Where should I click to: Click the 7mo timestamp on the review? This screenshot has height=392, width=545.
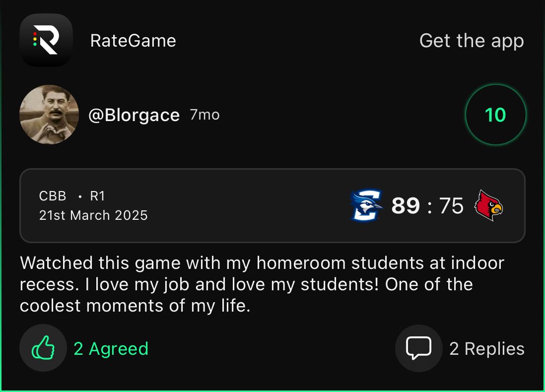204,115
